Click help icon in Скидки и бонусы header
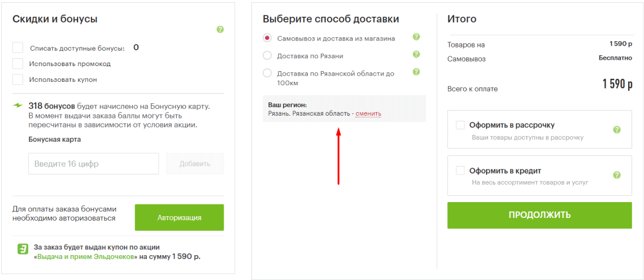644x280 pixels. (x=220, y=29)
